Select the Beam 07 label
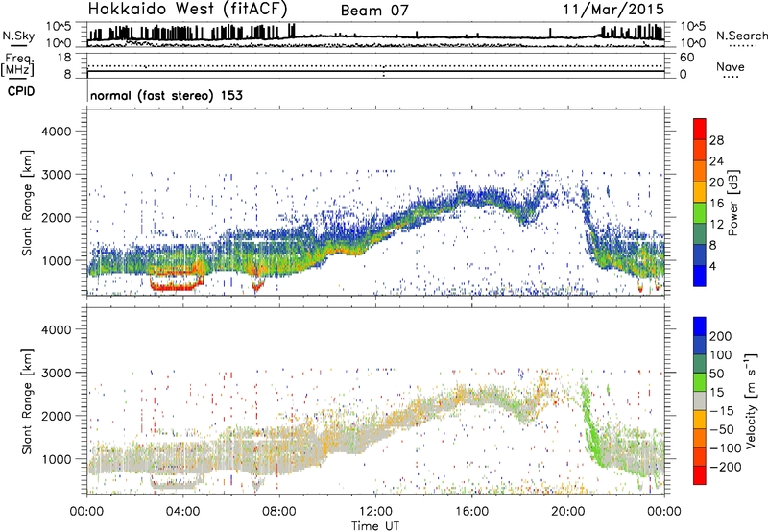Image resolution: width=768 pixels, height=532 pixels. (x=374, y=11)
